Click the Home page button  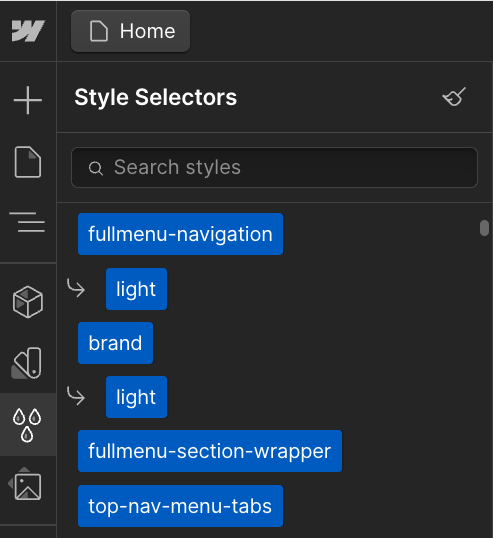coord(130,31)
